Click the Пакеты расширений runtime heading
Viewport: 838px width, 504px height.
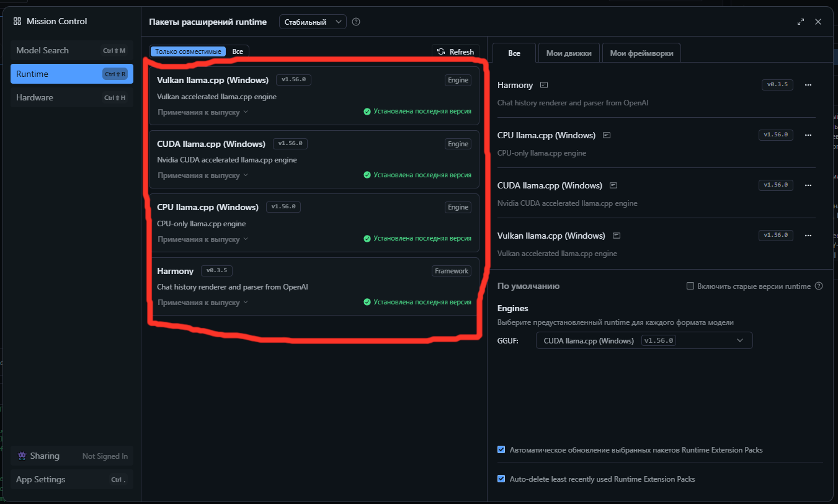click(x=208, y=22)
